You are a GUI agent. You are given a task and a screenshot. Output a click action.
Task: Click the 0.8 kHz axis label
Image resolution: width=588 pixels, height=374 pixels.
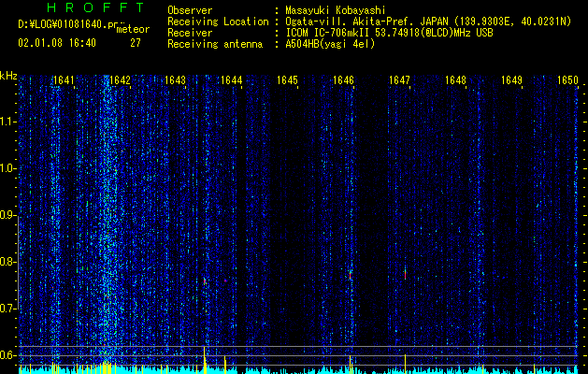click(8, 262)
